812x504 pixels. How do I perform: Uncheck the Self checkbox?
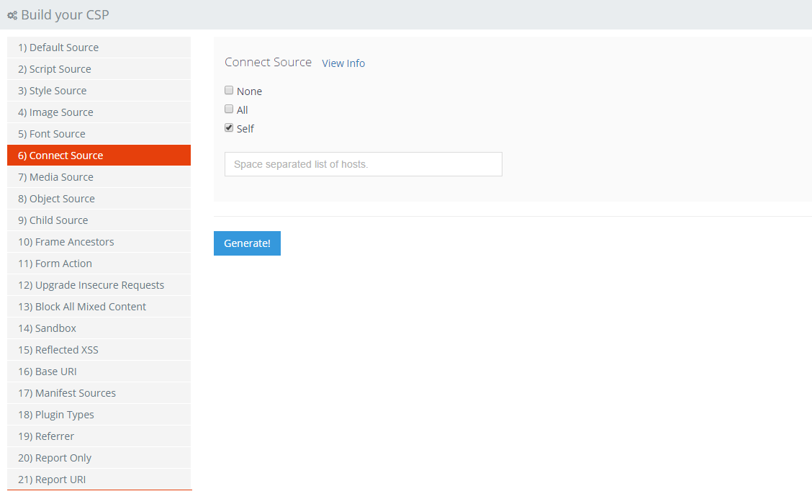click(229, 128)
